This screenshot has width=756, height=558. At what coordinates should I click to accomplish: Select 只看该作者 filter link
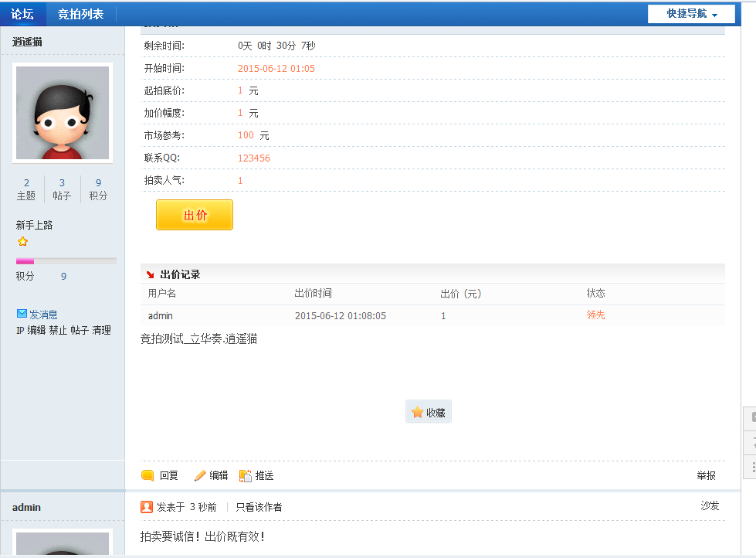tap(259, 507)
